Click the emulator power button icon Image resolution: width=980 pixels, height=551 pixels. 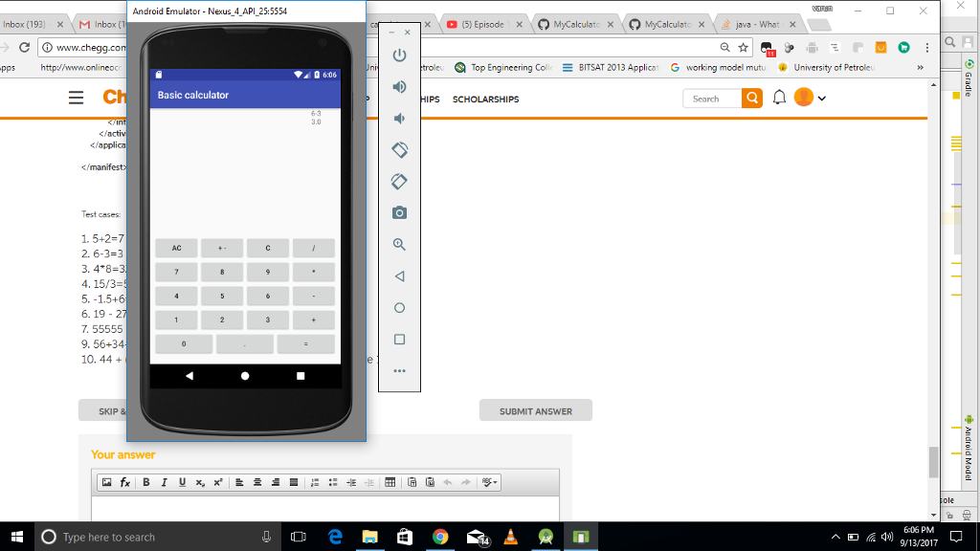[x=399, y=55]
